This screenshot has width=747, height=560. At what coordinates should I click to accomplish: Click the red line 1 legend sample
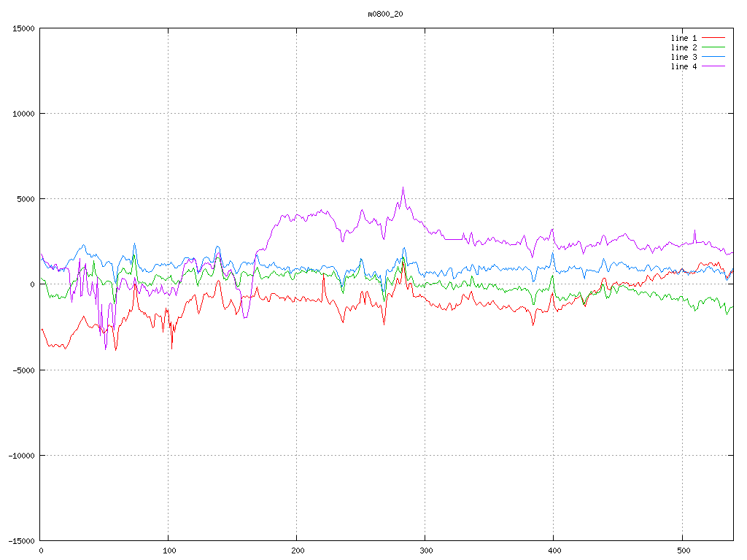(713, 38)
